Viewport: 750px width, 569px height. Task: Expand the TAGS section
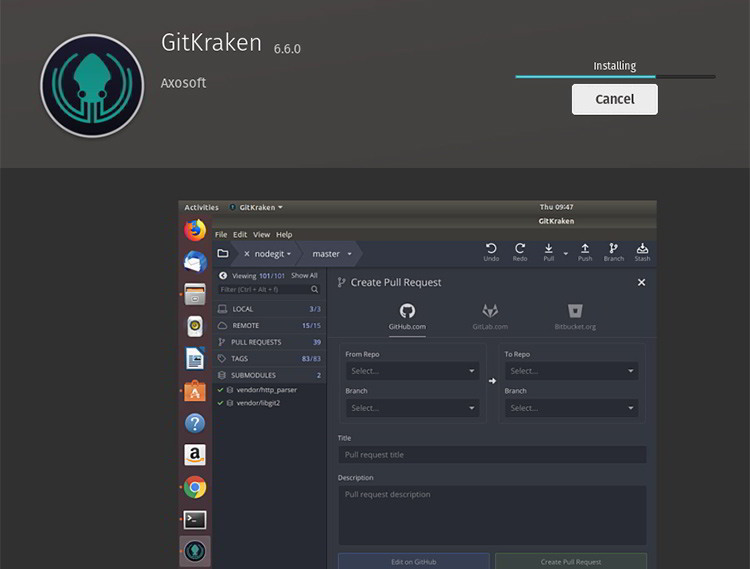(x=269, y=359)
